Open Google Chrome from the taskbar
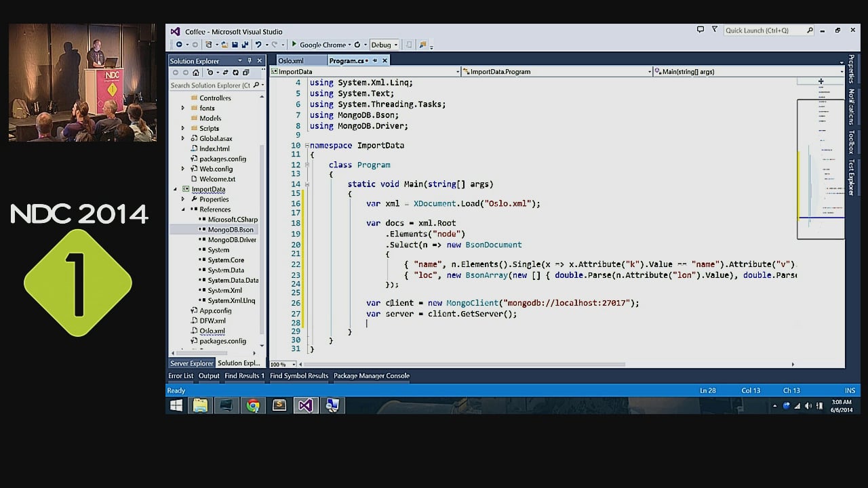 coord(253,405)
